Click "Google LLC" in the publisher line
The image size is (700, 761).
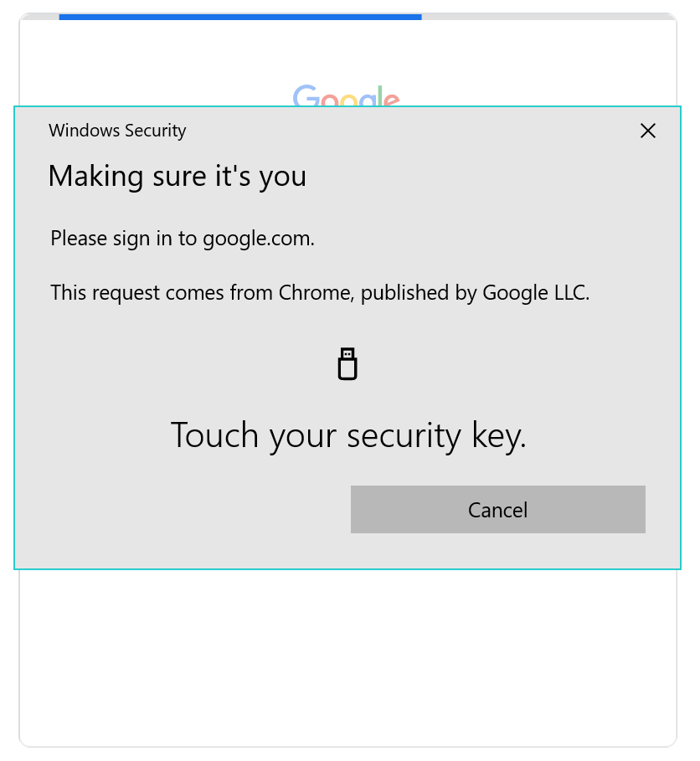click(535, 293)
